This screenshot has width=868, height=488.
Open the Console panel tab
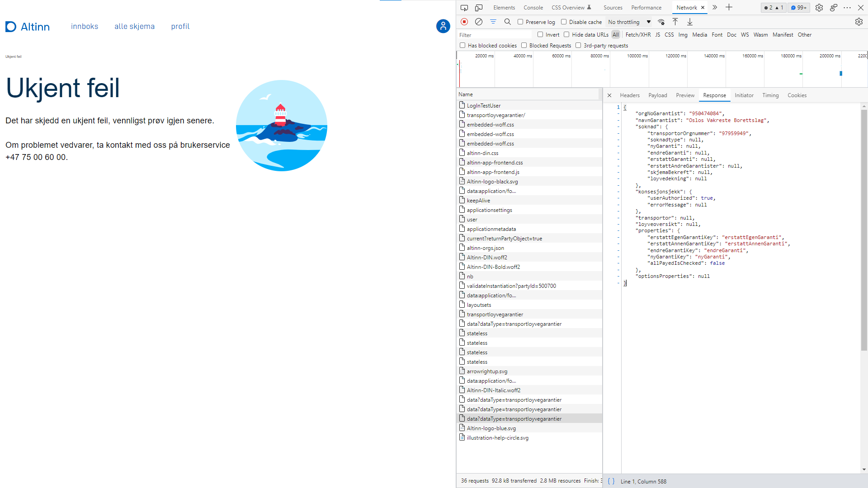click(533, 8)
